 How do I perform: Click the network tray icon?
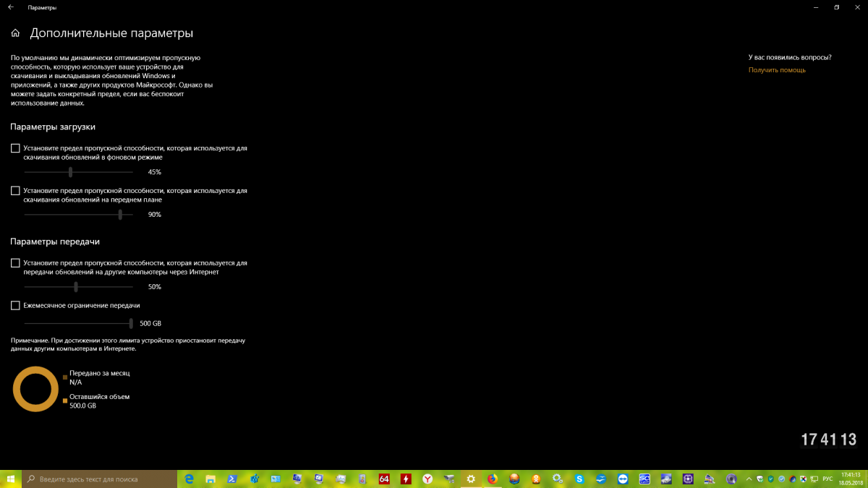click(814, 479)
